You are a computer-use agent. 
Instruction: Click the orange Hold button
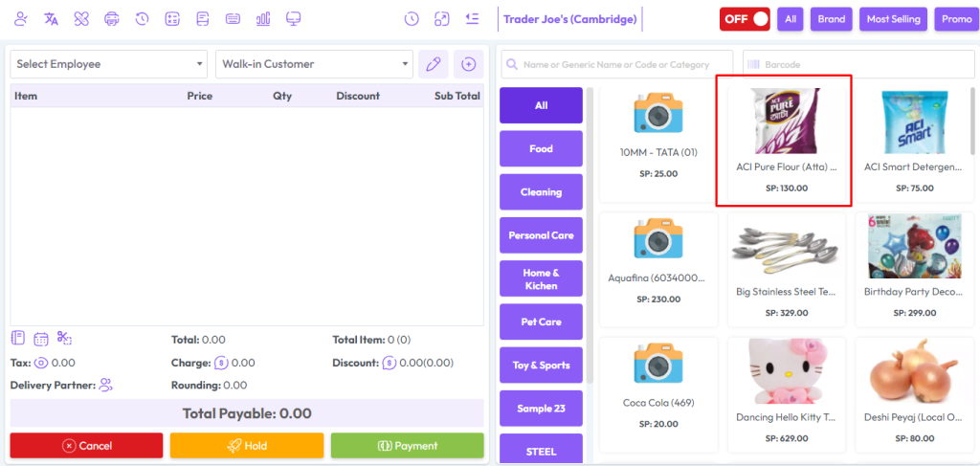(x=247, y=446)
